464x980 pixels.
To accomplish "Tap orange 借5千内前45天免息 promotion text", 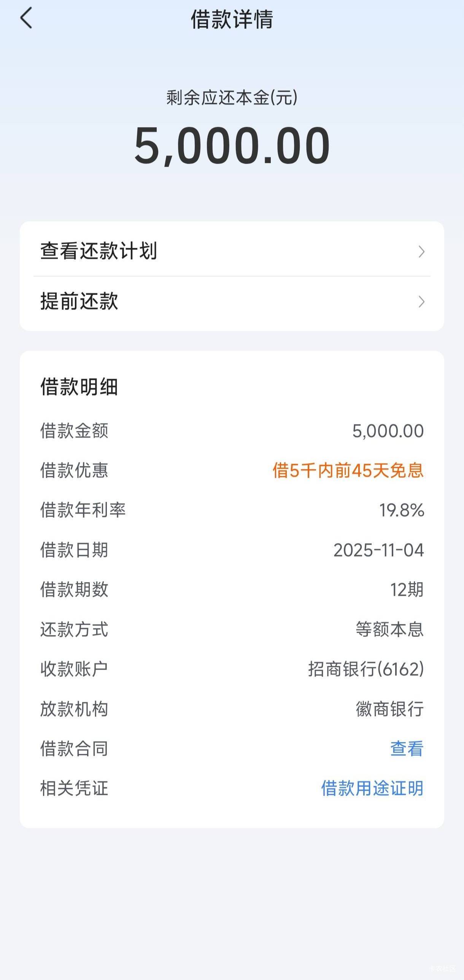I will (x=348, y=471).
